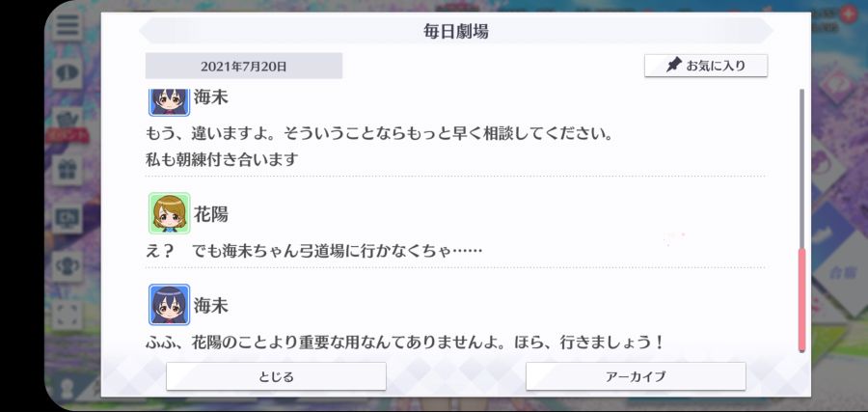Open the trophy icon in sidebar
This screenshot has width=868, height=412.
pyautogui.click(x=68, y=266)
